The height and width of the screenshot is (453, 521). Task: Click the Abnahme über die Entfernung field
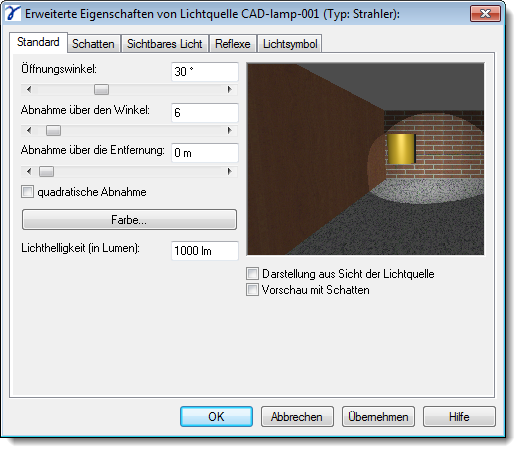[205, 153]
